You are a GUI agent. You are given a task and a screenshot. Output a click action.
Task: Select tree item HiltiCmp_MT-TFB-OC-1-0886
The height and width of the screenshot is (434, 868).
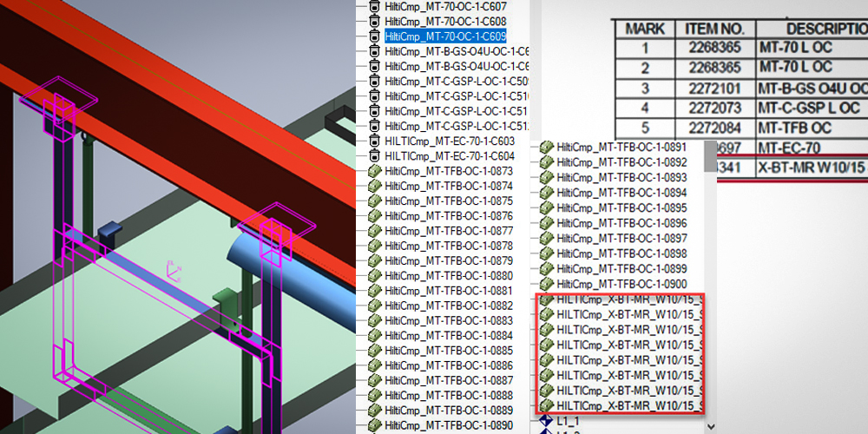[x=449, y=365]
